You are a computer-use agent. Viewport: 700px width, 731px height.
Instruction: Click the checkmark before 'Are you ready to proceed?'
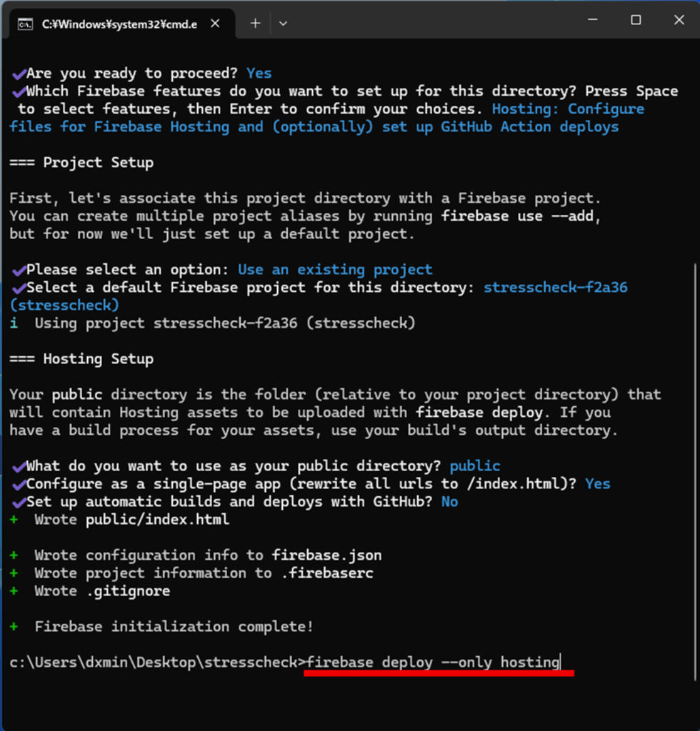tap(19, 74)
